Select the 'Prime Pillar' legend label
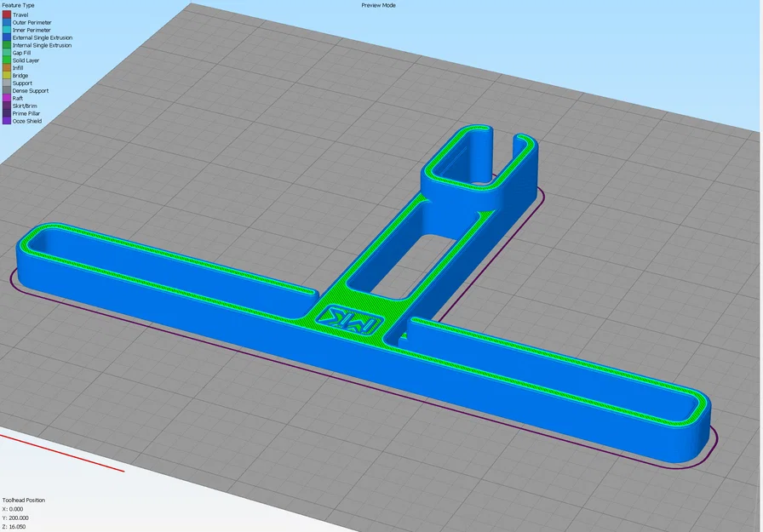The image size is (763, 532). (26, 113)
